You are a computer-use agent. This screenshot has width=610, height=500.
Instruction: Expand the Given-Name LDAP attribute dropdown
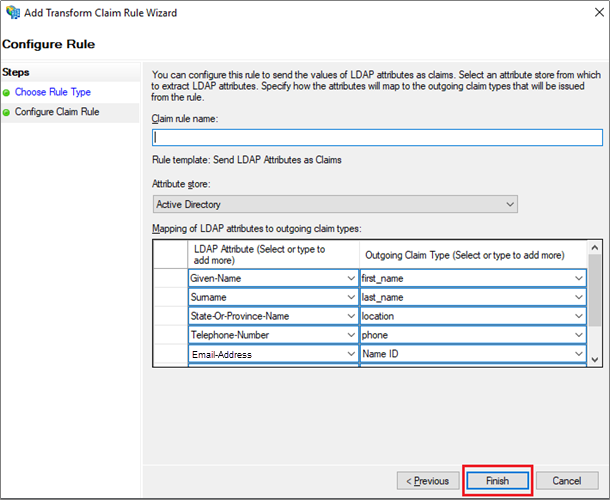tap(351, 278)
